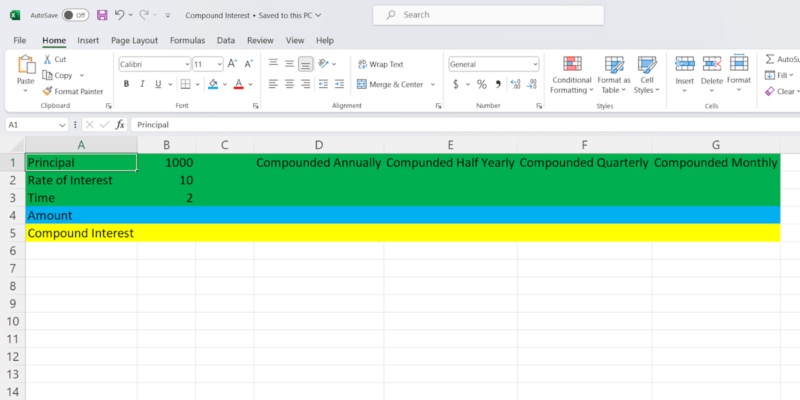Select the Amount cell in row 4
The height and width of the screenshot is (400, 800).
point(81,215)
